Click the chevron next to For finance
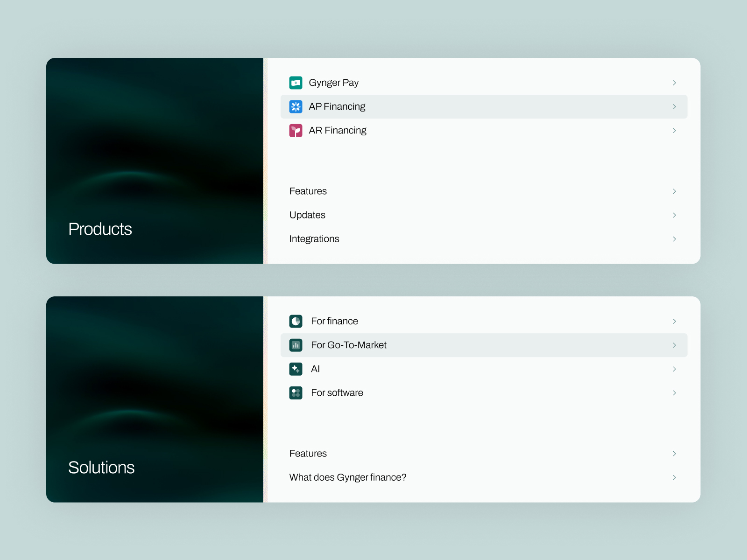The height and width of the screenshot is (560, 747). click(674, 321)
